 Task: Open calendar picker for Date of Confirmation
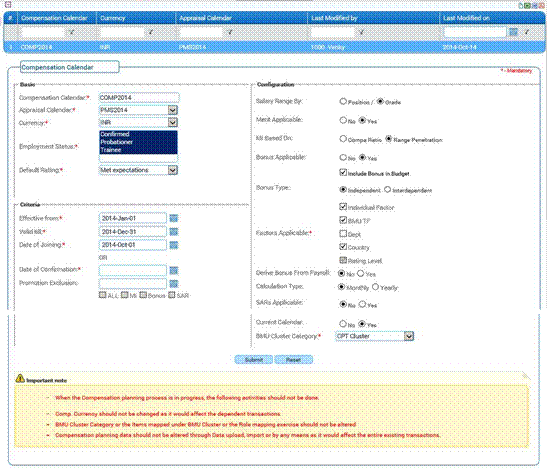[x=174, y=271]
